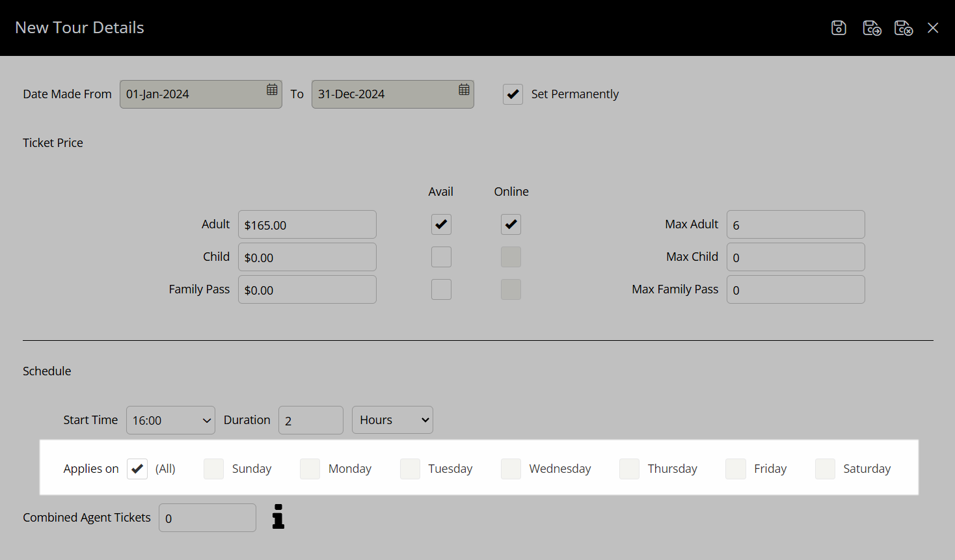Click the Ticket Price heading
Image resolution: width=955 pixels, height=560 pixels.
(x=53, y=143)
